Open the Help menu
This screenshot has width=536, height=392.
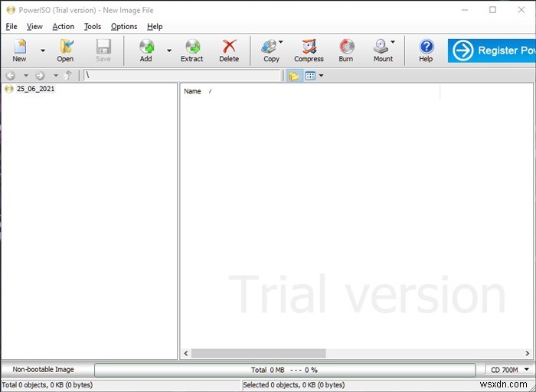(155, 26)
